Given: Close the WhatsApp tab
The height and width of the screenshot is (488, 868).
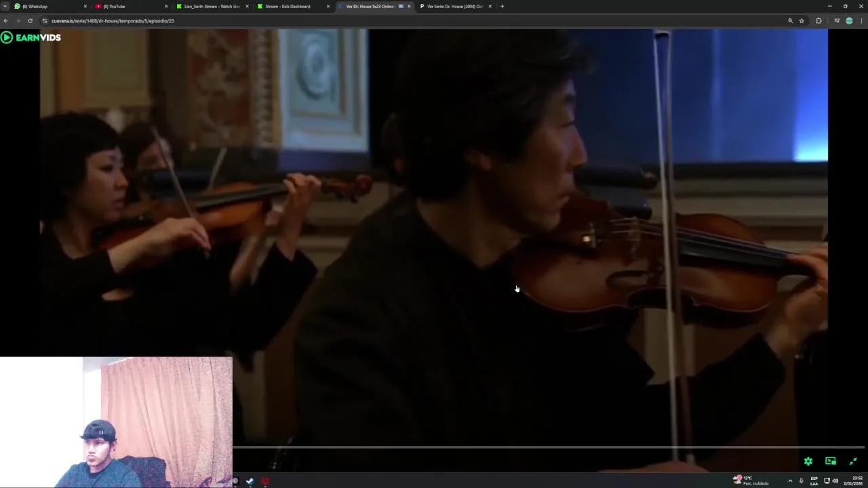Looking at the screenshot, I should (x=85, y=6).
